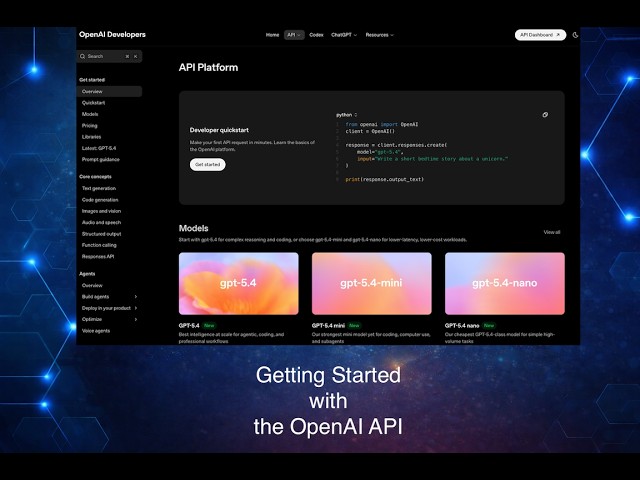The height and width of the screenshot is (480, 640).
Task: Open Overview under Agents section
Action: coord(92,285)
